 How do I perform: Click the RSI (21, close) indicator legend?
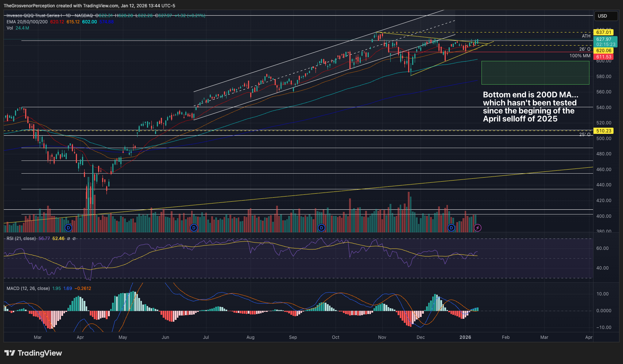click(x=21, y=239)
